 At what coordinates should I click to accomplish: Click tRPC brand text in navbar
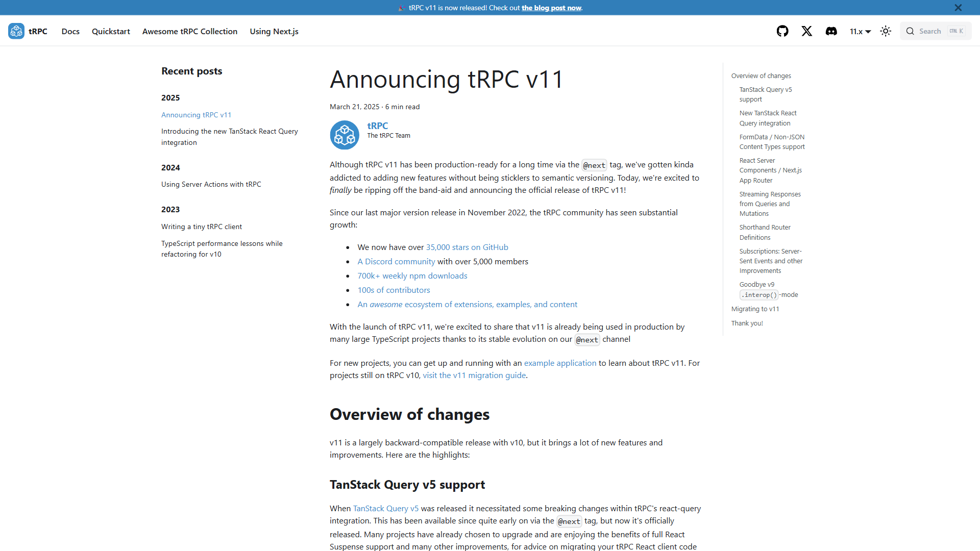tap(38, 31)
